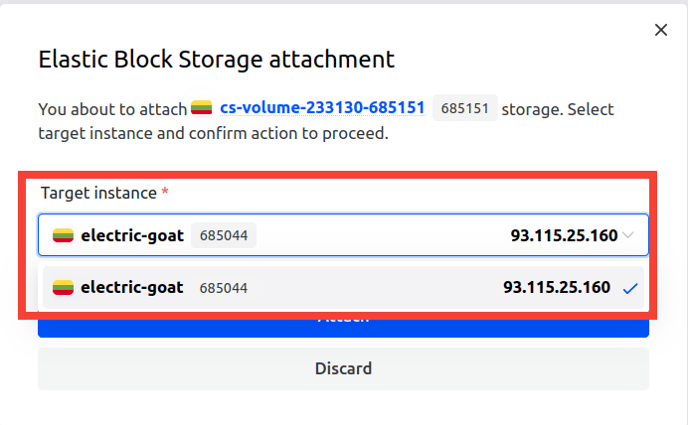Click the Discard button

344,368
